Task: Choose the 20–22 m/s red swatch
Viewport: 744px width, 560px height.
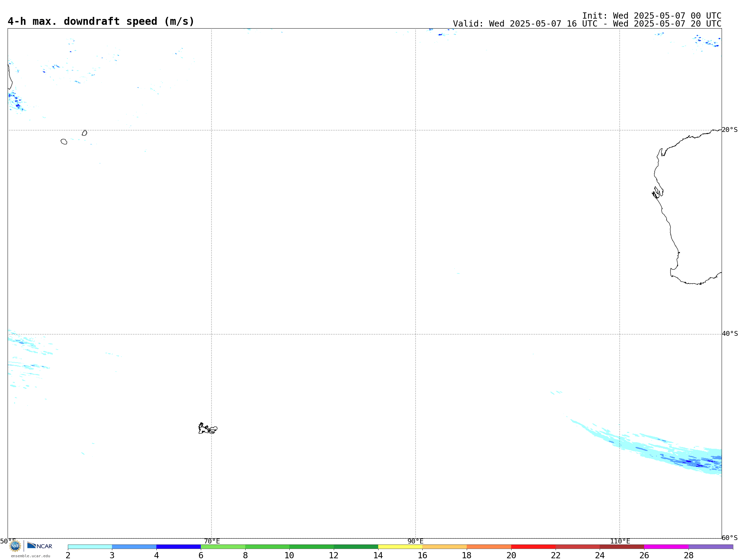Action: coord(533,547)
